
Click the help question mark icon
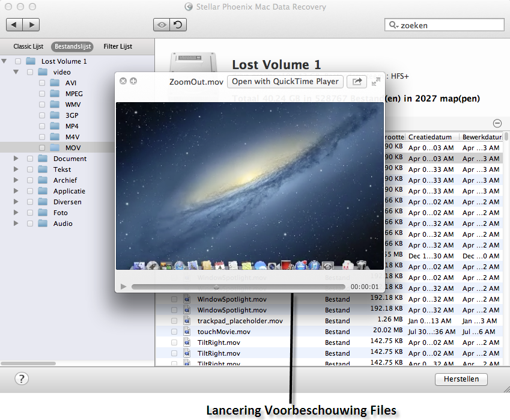[22, 379]
